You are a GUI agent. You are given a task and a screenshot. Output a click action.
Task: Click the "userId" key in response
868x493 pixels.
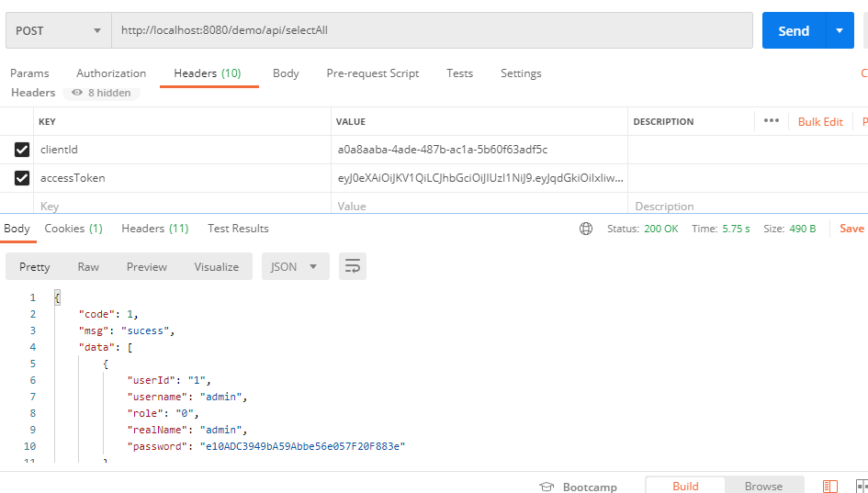pos(152,380)
